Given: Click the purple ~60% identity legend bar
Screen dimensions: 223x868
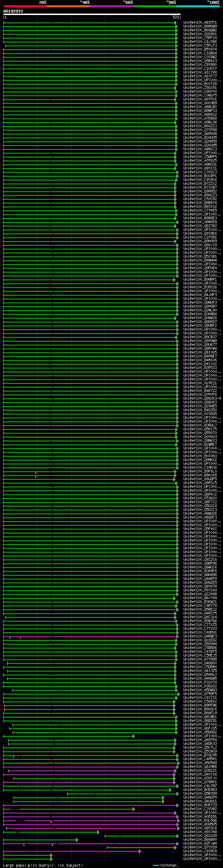Looking at the screenshot, I should point(111,6).
